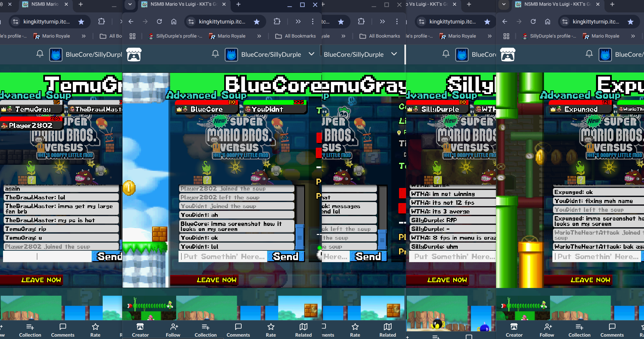Show hidden toolbar items in the BlueCore window

[x=298, y=21]
